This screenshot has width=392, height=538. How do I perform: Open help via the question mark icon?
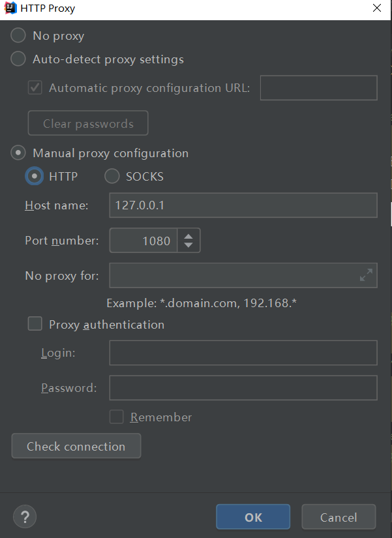pyautogui.click(x=24, y=516)
